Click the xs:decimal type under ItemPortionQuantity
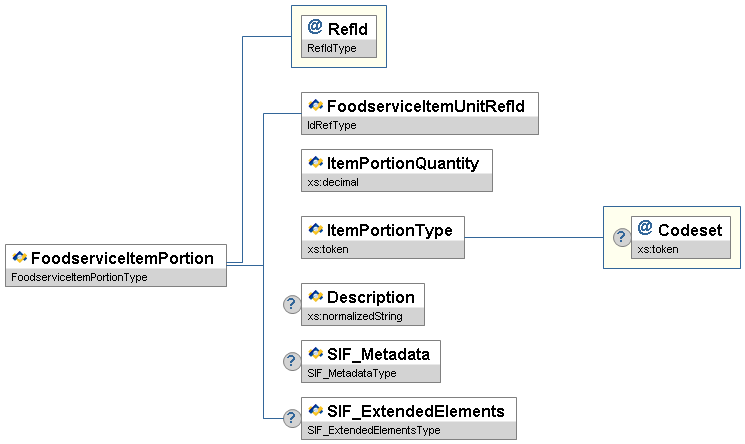The width and height of the screenshot is (745, 444). coord(332,182)
